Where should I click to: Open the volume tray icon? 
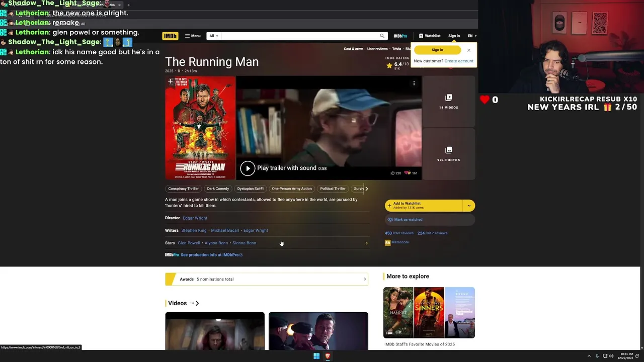[x=611, y=356]
